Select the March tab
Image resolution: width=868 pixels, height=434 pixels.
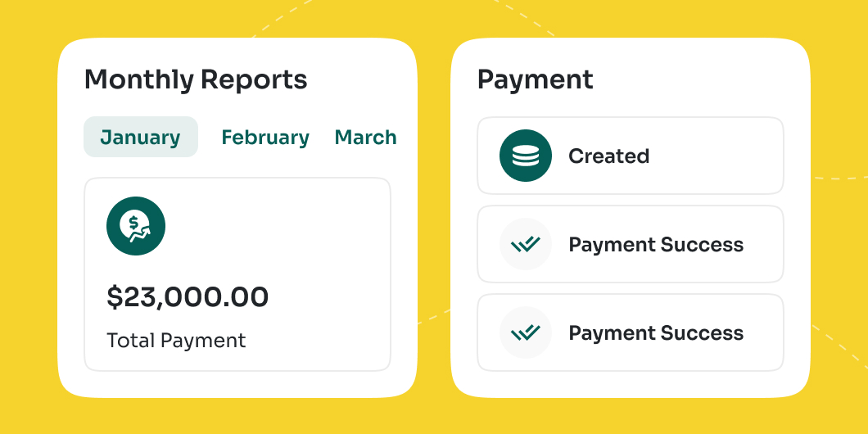(x=365, y=137)
